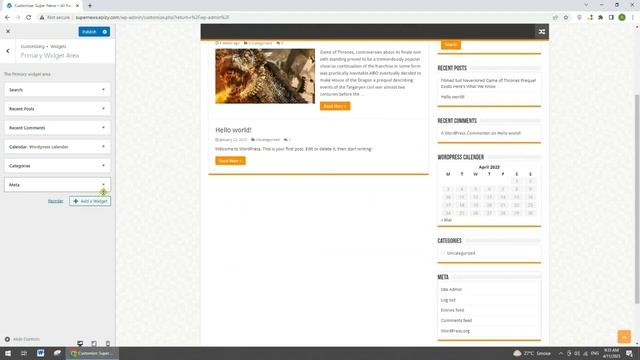640x360 pixels.
Task: Open the Uncategorized category link
Action: point(461,253)
